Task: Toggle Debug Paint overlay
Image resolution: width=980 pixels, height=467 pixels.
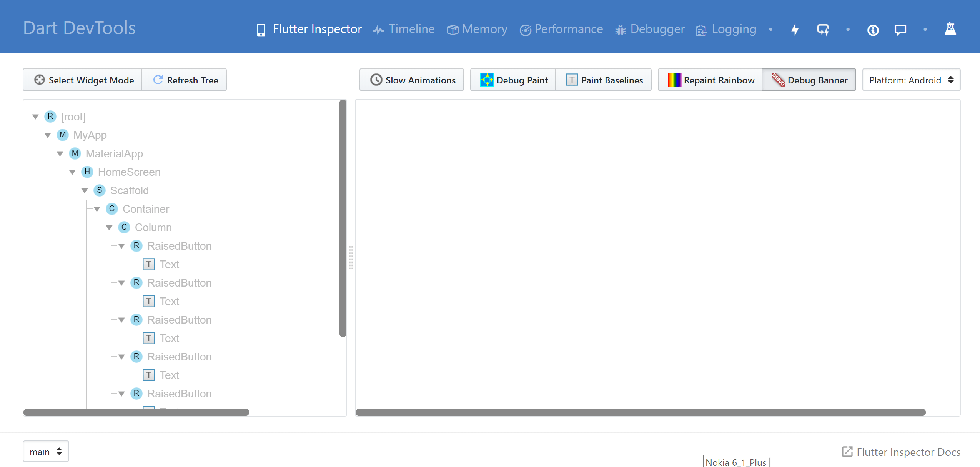Action: click(513, 80)
